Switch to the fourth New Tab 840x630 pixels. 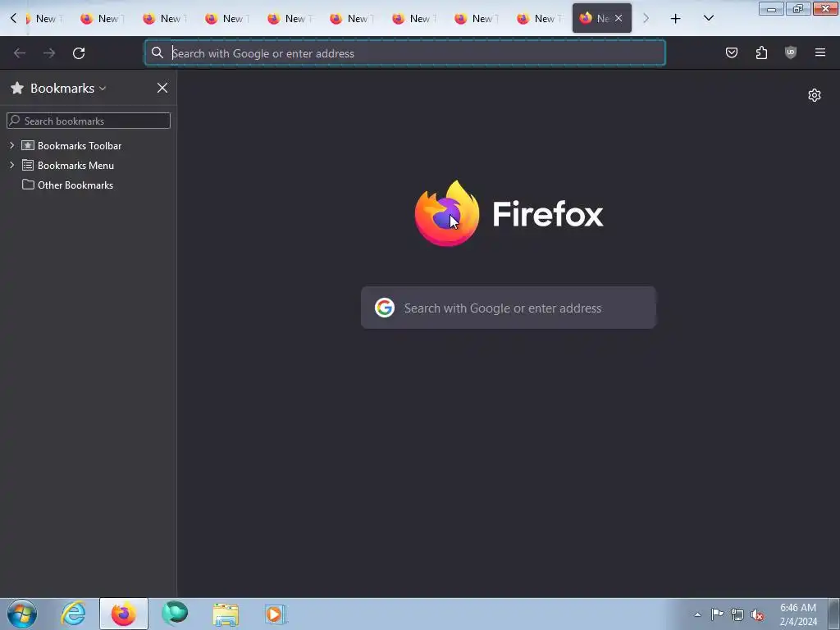click(226, 19)
